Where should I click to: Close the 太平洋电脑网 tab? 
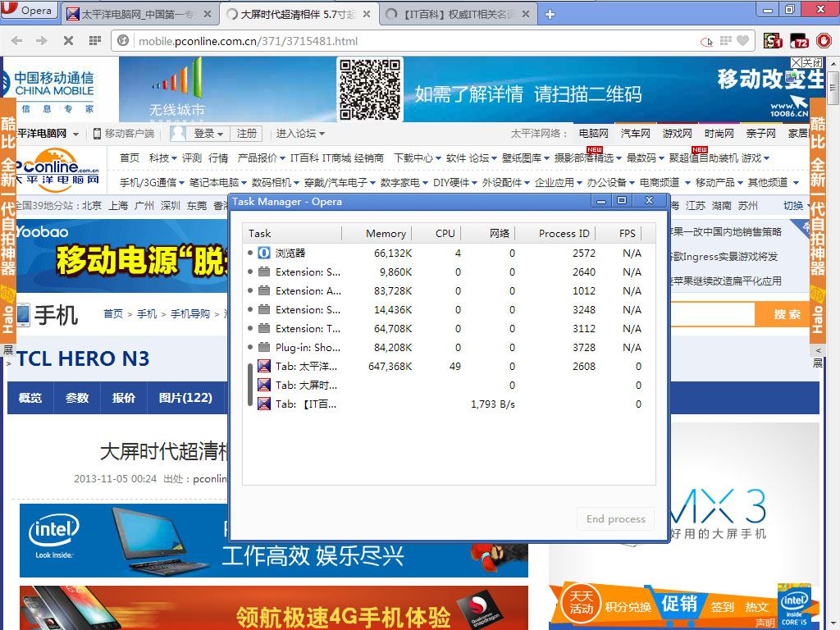[208, 15]
